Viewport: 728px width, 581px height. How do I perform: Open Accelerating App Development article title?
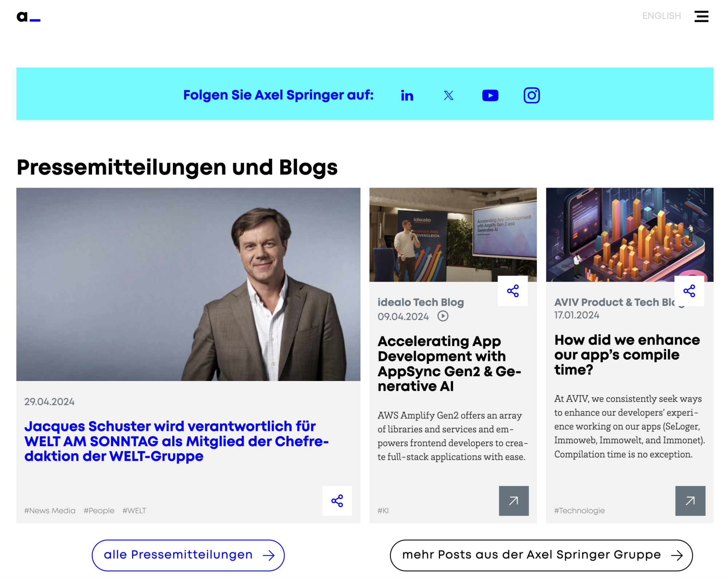(449, 363)
